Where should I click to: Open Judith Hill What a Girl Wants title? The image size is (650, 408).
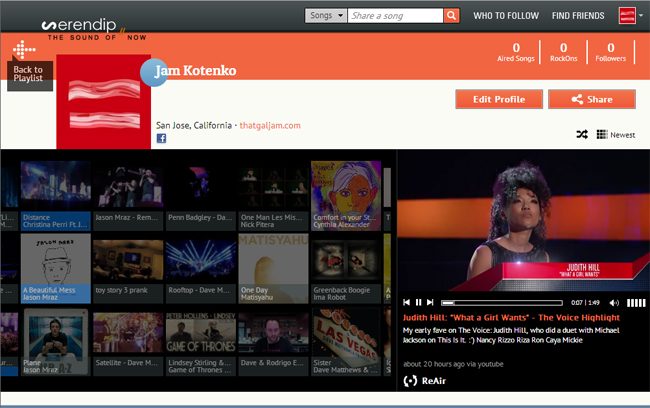click(511, 318)
